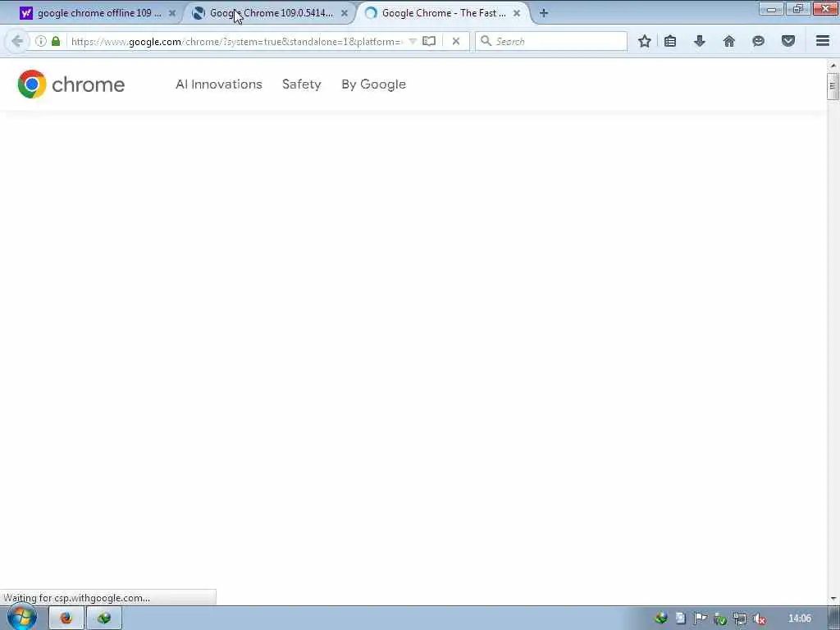Viewport: 840px width, 630px height.
Task: Click the Firefox taskbar button
Action: pyautogui.click(x=66, y=619)
